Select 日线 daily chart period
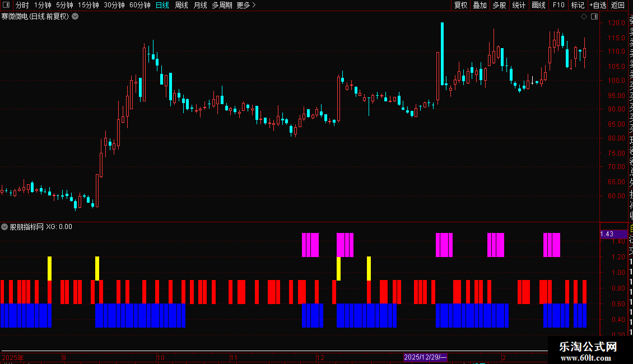This screenshot has width=633, height=364. [x=162, y=5]
